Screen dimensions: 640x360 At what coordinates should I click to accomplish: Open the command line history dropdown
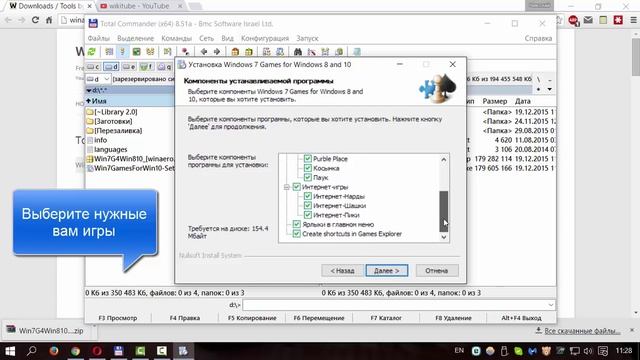551,304
